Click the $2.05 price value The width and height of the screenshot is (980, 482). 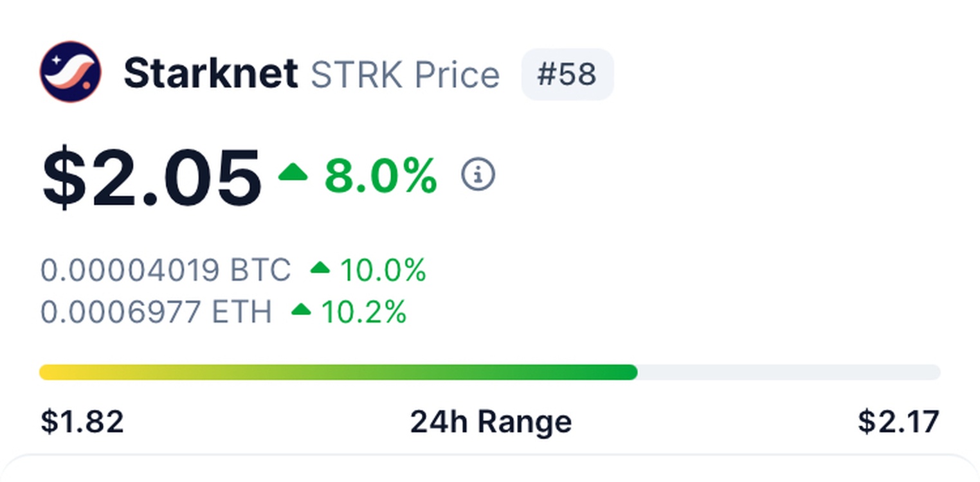click(152, 177)
